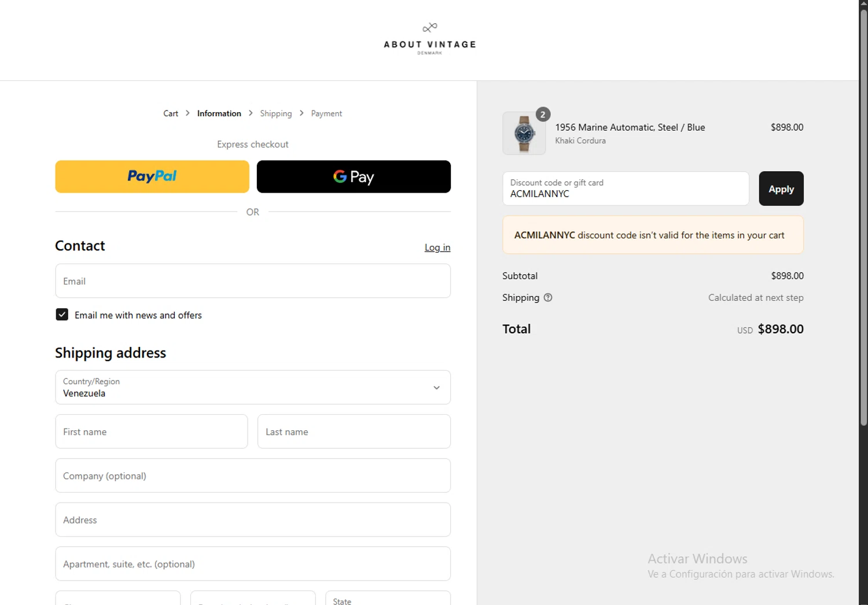Click product name 1956 Marine Automatic
This screenshot has height=605, width=868.
(630, 127)
